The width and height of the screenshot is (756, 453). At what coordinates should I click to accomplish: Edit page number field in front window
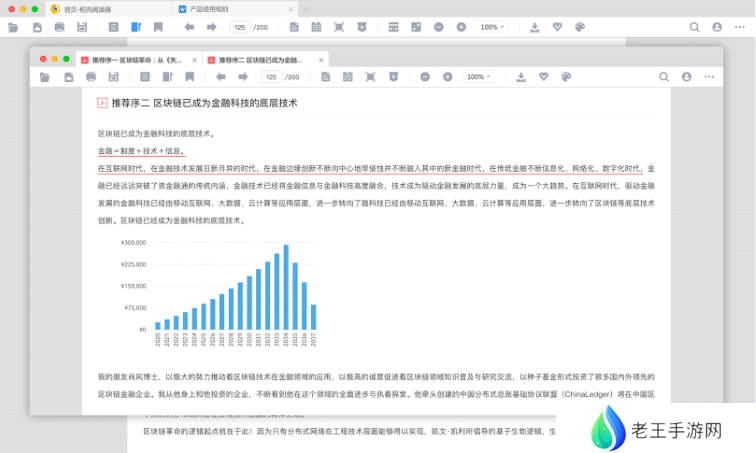point(271,77)
